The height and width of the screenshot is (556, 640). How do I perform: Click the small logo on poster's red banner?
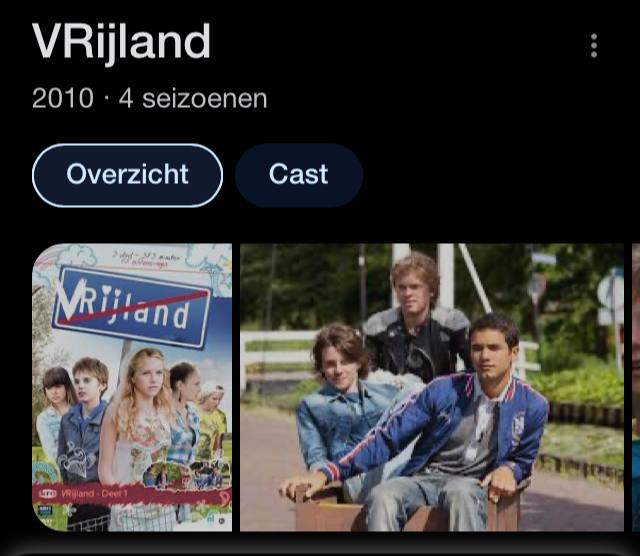coord(47,494)
